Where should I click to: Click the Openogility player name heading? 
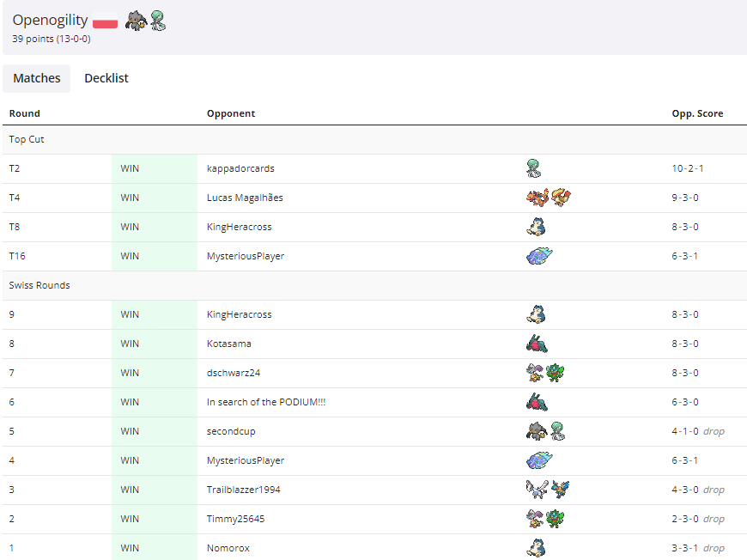[50, 20]
